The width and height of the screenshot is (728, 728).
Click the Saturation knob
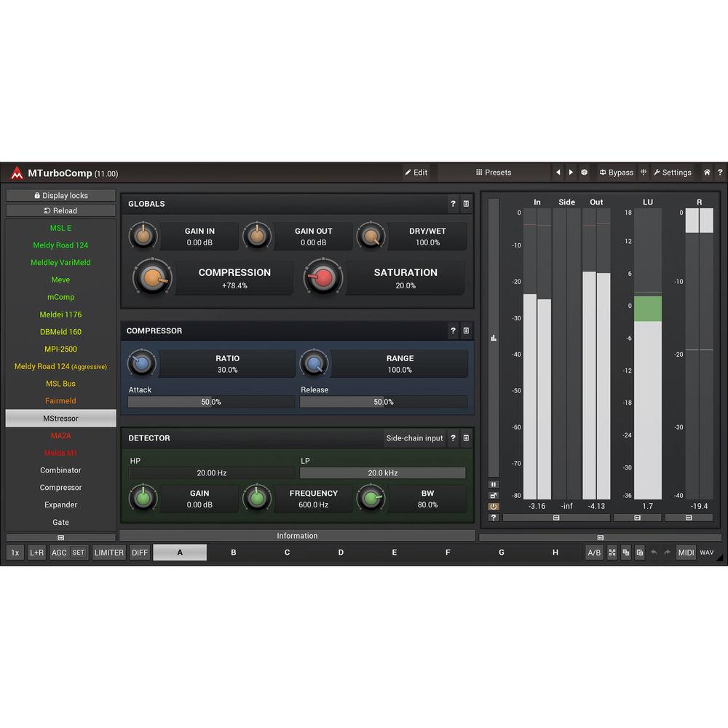pos(323,277)
